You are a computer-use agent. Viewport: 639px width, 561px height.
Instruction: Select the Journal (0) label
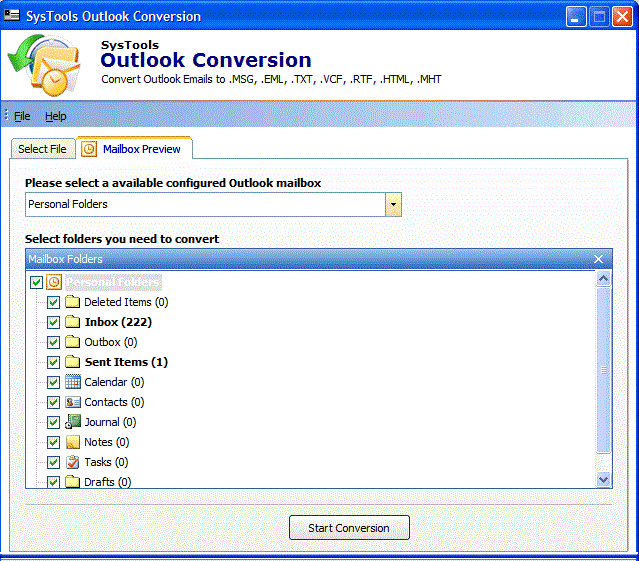(x=110, y=422)
